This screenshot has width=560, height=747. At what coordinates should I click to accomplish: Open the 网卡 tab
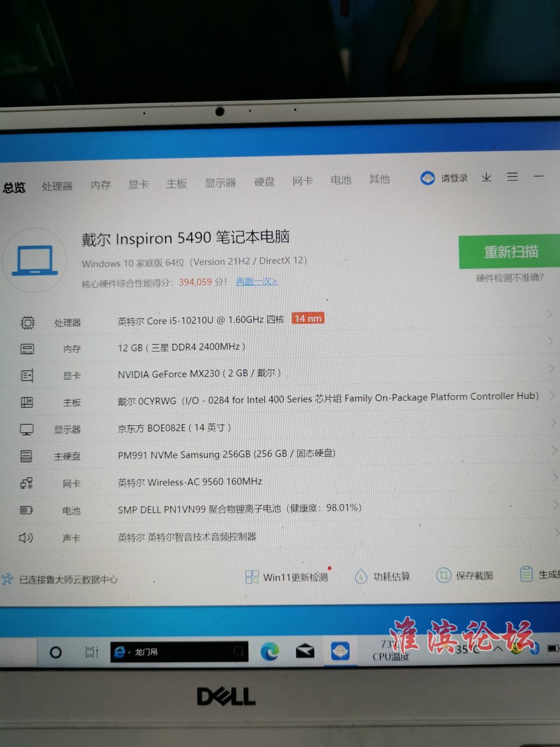tap(303, 181)
